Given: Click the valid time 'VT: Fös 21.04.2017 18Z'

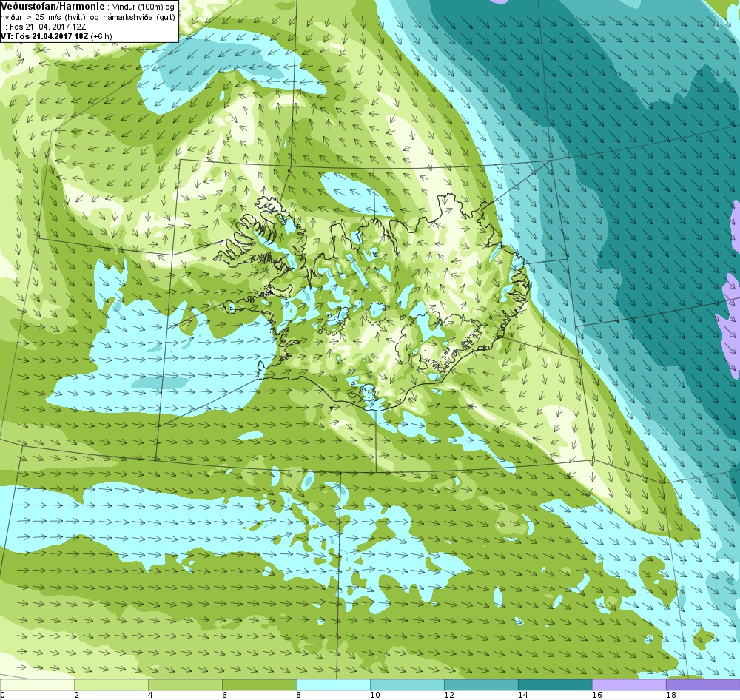Looking at the screenshot, I should point(44,36).
